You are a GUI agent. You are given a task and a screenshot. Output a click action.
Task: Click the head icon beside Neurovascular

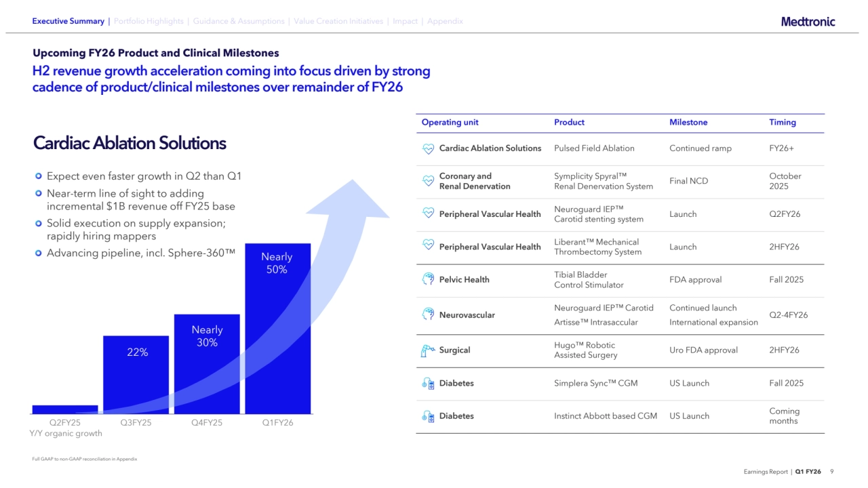(x=428, y=314)
